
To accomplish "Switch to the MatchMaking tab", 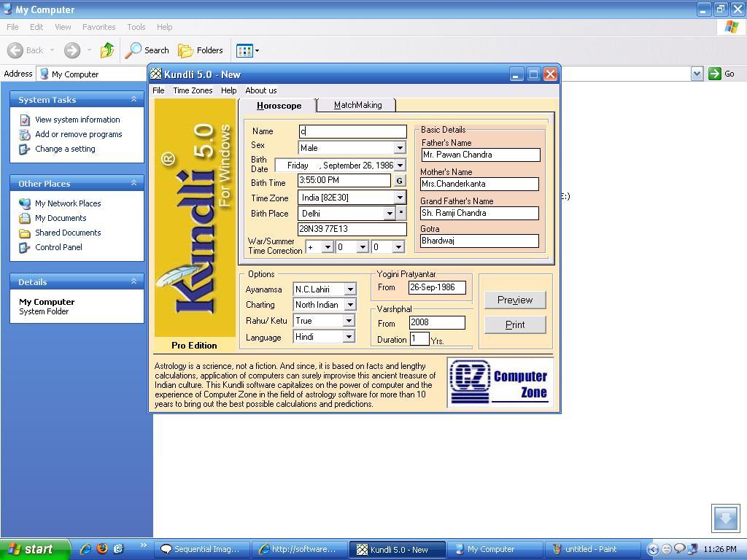I will [357, 105].
